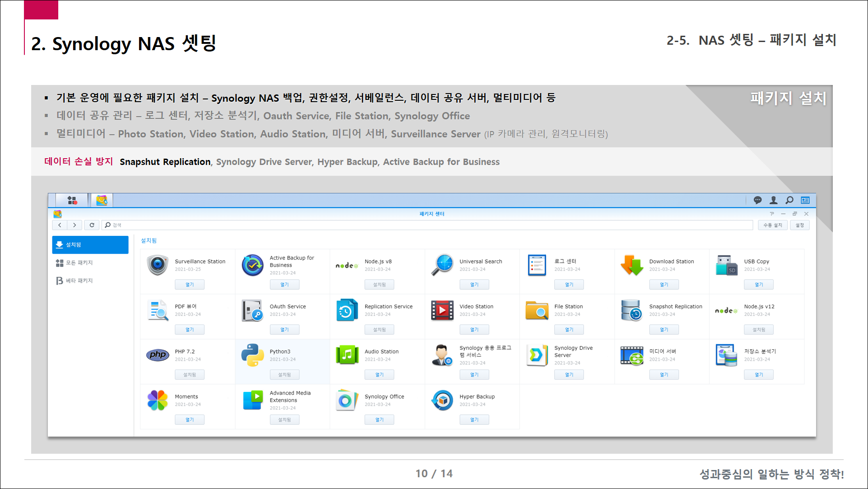The height and width of the screenshot is (489, 868).
Task: Open the user account options icon
Action: pos(773,200)
